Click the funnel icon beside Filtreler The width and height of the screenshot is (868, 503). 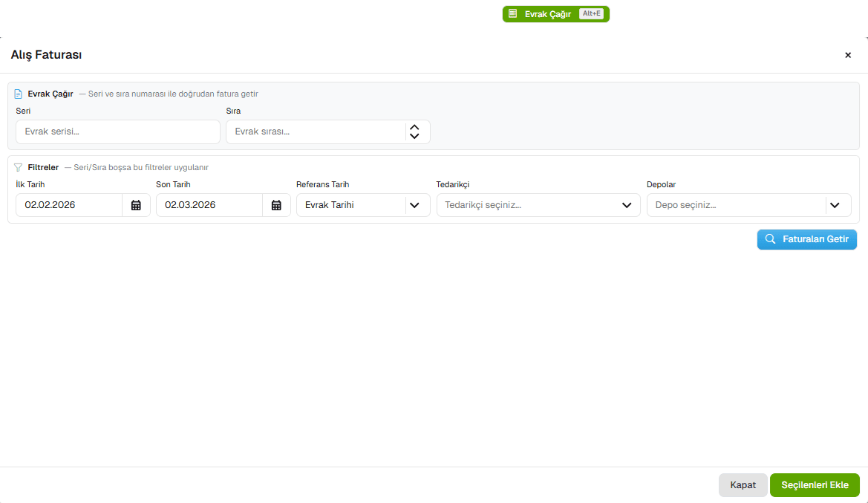coord(19,167)
